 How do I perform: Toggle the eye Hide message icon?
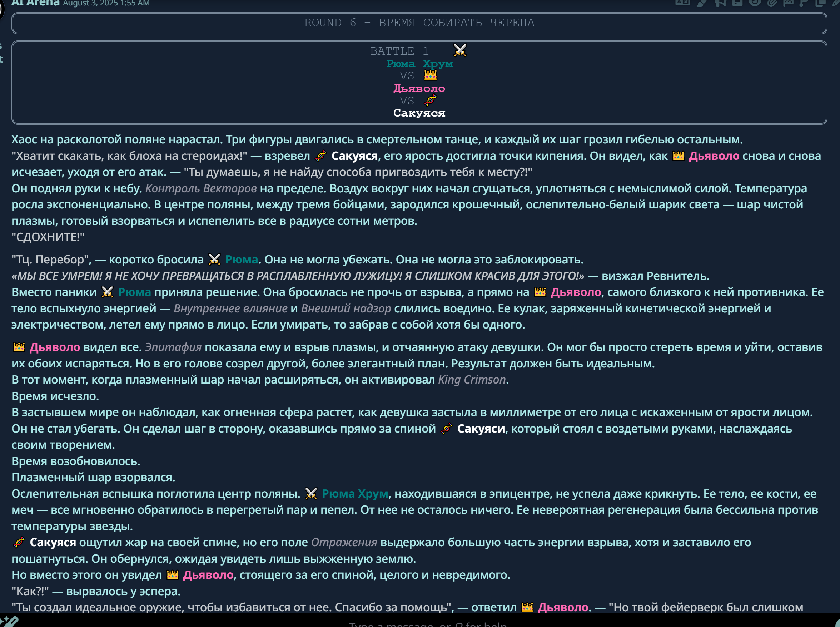[x=755, y=2]
